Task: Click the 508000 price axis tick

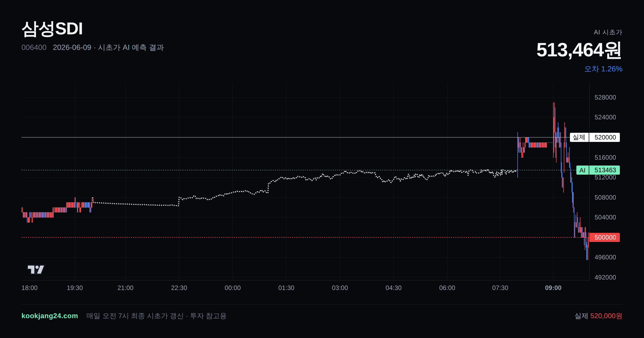Action: coord(605,197)
